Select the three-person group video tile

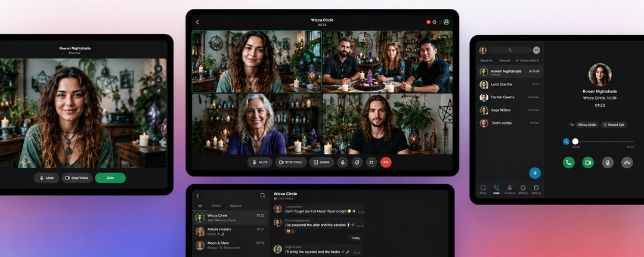(x=388, y=61)
